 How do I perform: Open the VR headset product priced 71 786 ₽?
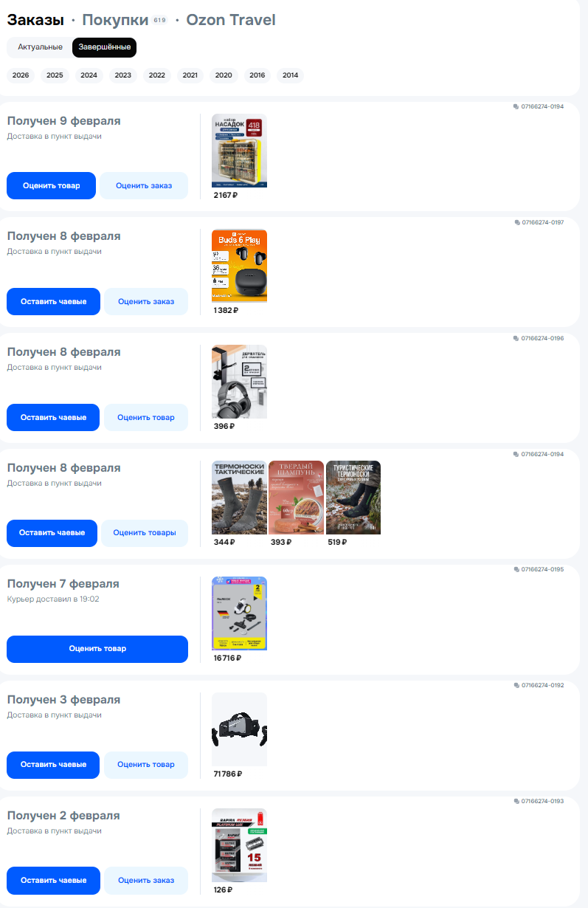(239, 729)
